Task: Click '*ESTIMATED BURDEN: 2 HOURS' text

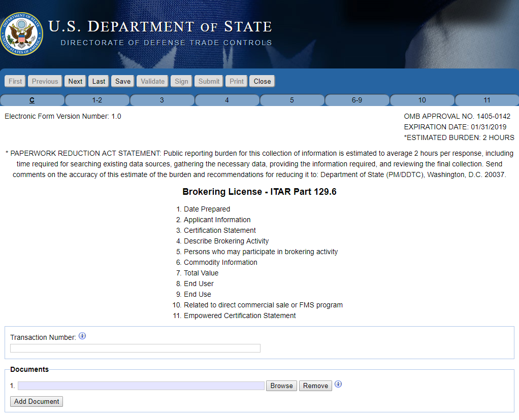Action: [x=459, y=137]
